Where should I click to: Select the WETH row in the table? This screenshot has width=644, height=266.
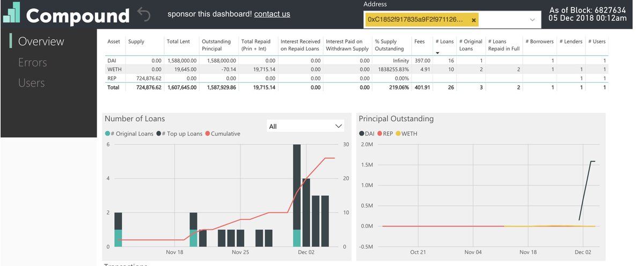click(357, 69)
